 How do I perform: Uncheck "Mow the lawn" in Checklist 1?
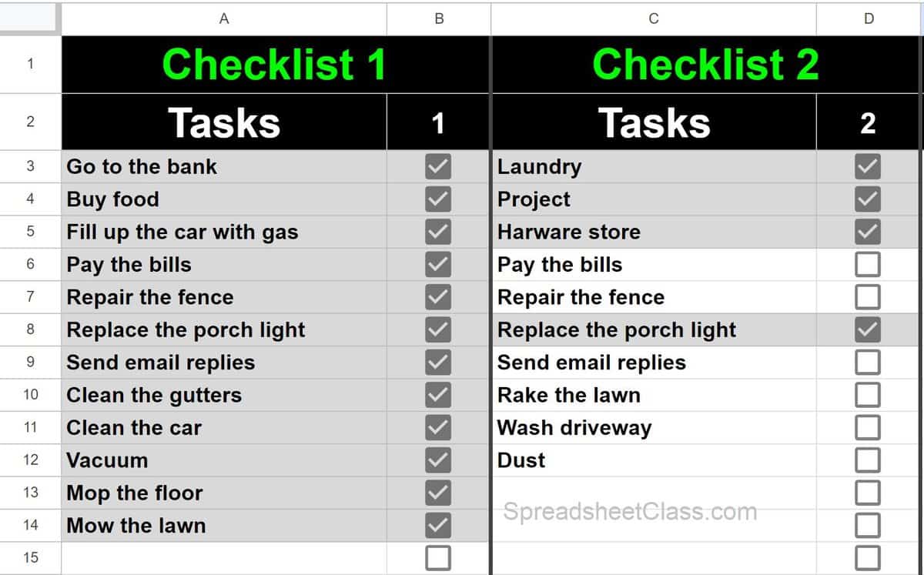[x=437, y=526]
